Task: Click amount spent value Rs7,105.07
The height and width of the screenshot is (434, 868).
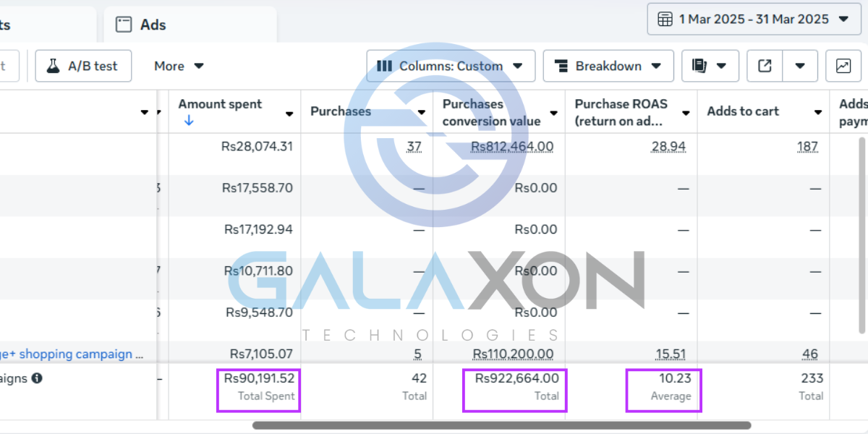Action: (261, 354)
